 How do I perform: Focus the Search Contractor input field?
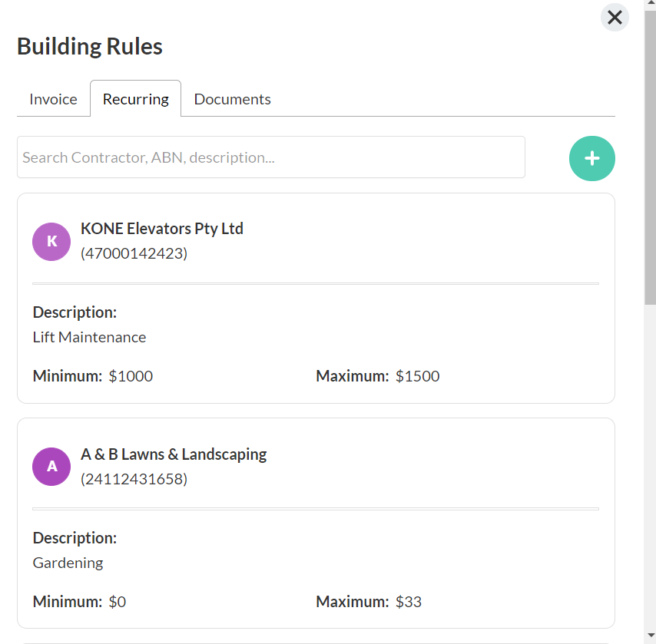(x=270, y=157)
